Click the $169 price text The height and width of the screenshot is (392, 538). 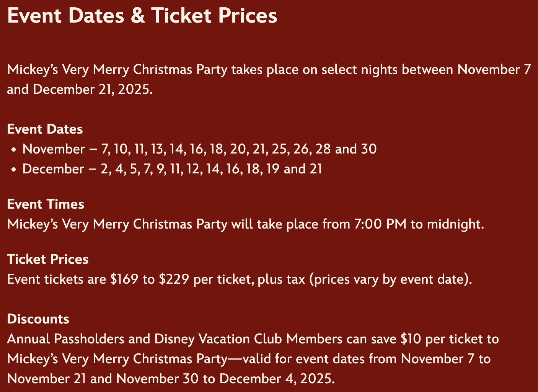click(x=124, y=279)
